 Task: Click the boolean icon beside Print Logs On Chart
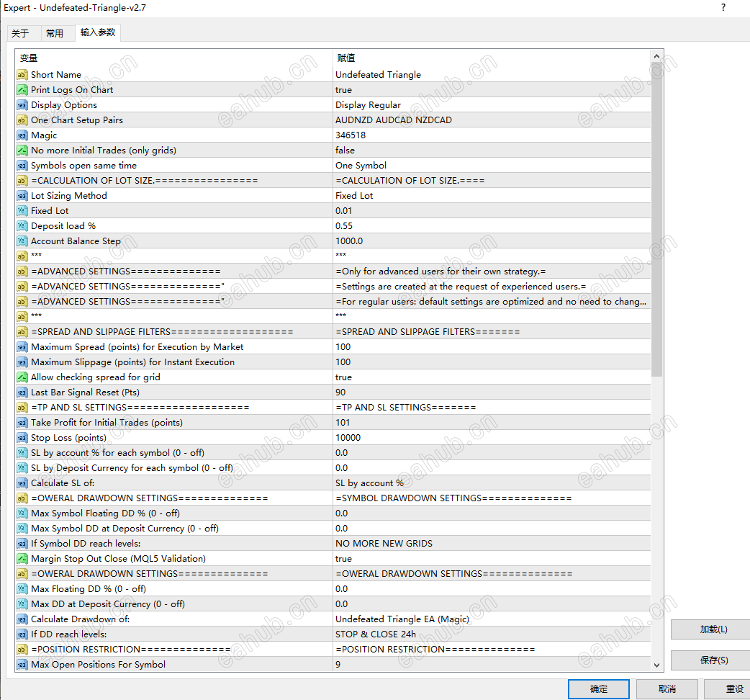[22, 90]
